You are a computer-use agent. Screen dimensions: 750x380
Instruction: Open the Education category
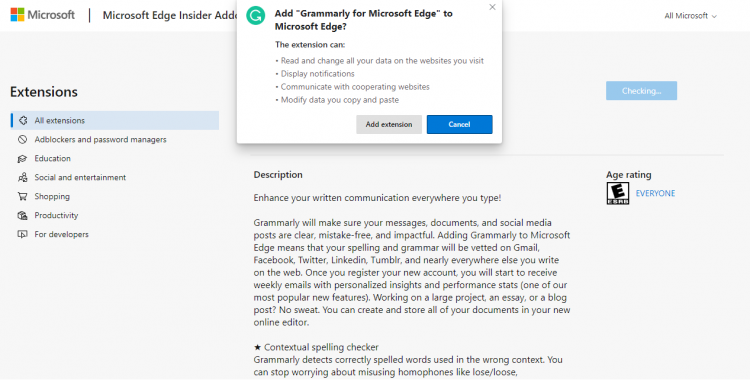tap(53, 158)
